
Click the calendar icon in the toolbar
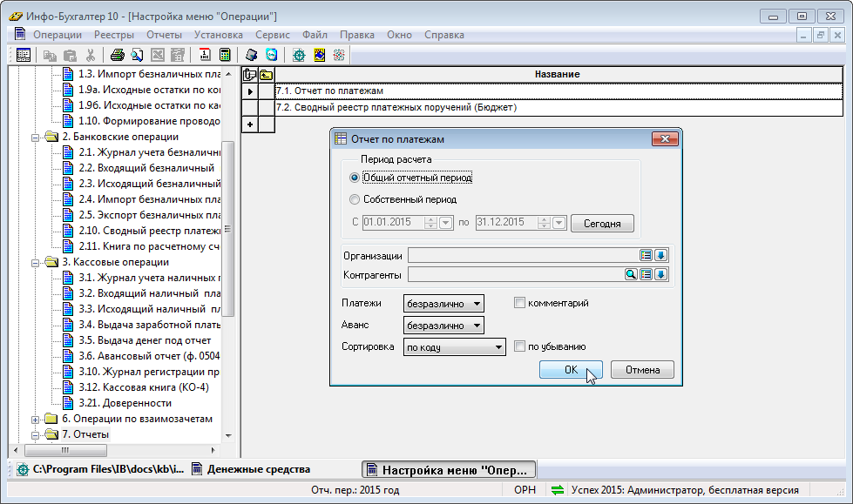[205, 55]
